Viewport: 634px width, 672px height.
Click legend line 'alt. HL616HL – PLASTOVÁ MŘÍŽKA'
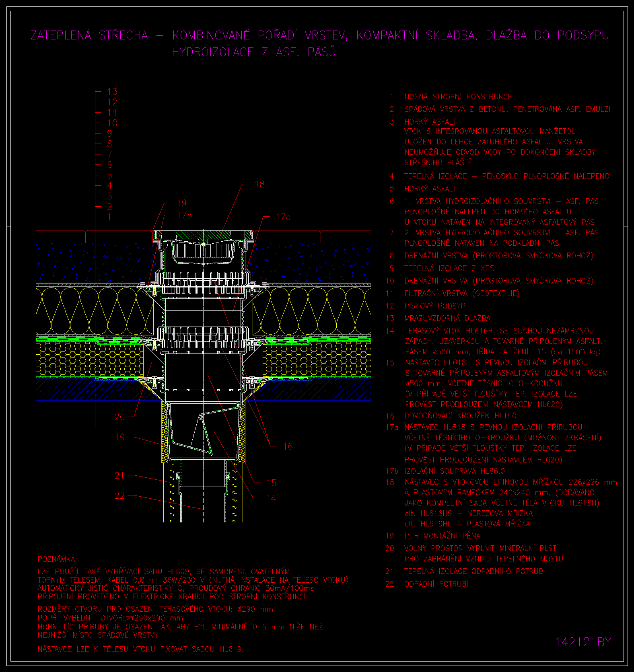pyautogui.click(x=467, y=524)
